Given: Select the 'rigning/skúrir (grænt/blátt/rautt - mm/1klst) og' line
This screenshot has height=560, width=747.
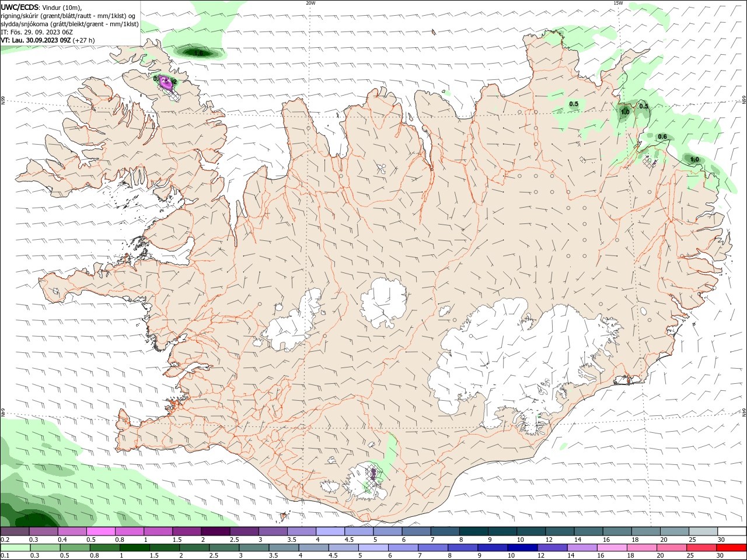Looking at the screenshot, I should pos(68,15).
